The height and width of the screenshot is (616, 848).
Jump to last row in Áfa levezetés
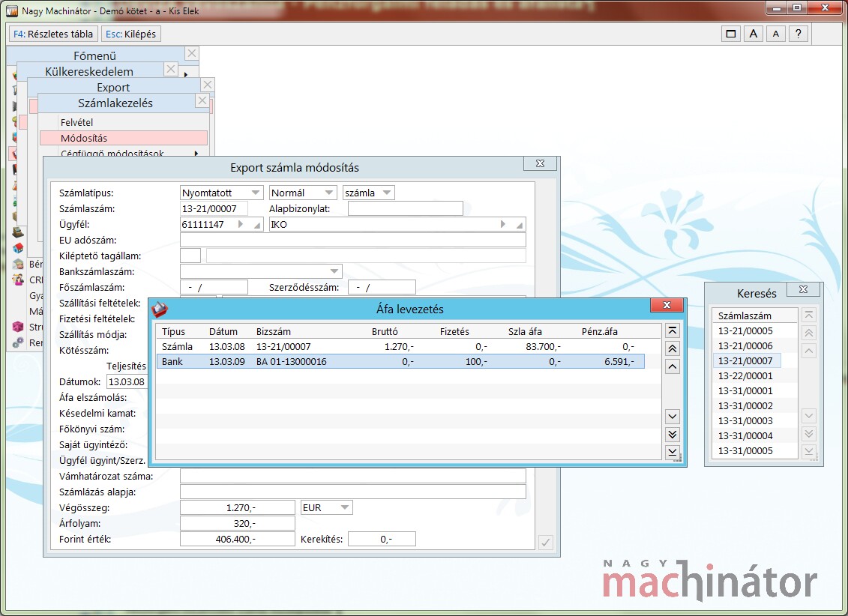[673, 453]
